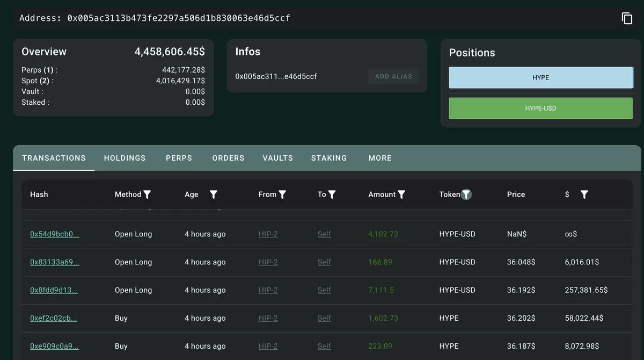
Task: Click the NaN$ price cell
Action: pos(517,234)
